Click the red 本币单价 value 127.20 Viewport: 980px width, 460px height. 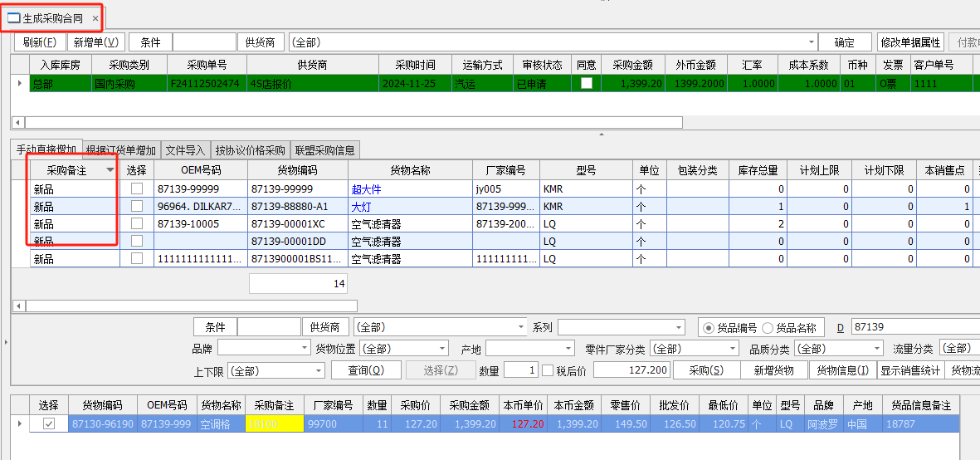[x=528, y=423]
